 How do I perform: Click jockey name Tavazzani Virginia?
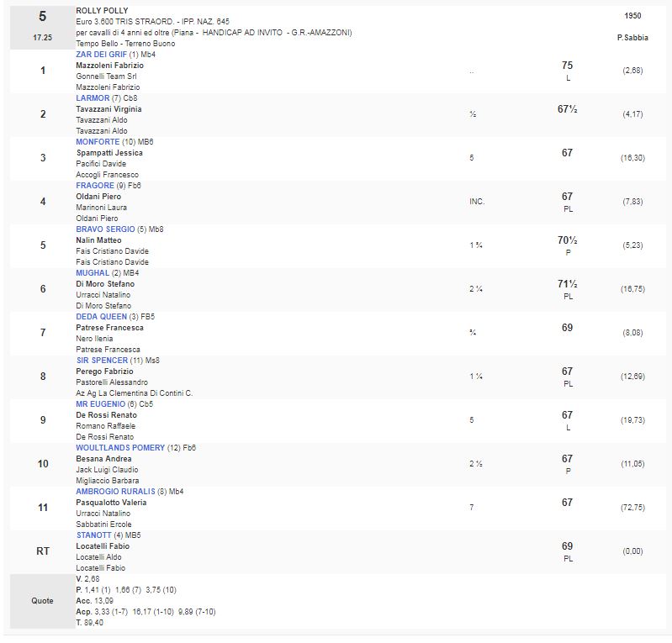click(x=108, y=109)
